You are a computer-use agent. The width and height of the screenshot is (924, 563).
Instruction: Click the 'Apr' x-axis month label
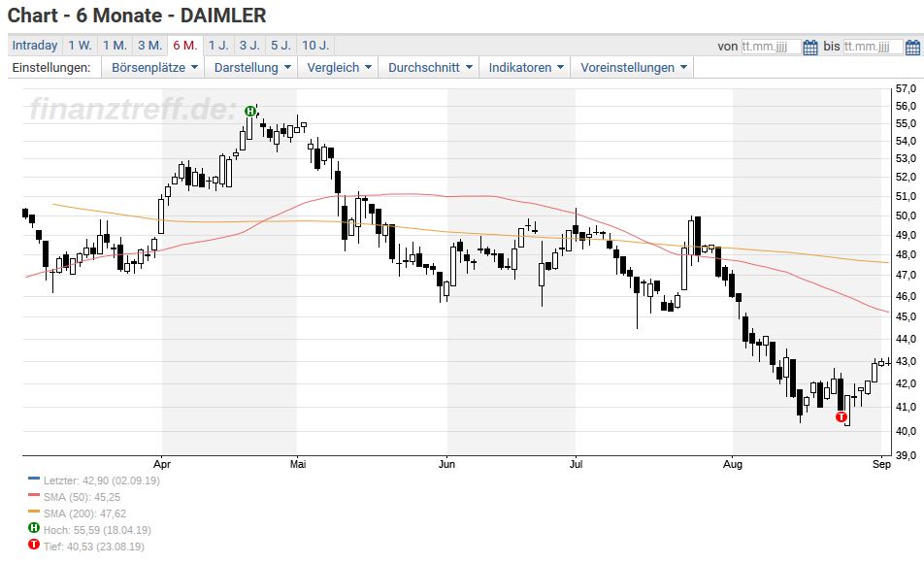(x=162, y=464)
